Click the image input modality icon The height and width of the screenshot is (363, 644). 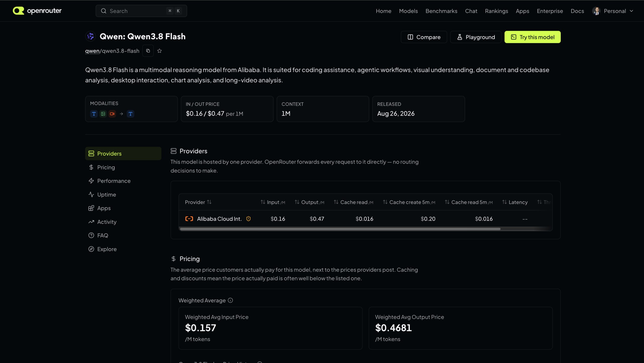point(103,114)
